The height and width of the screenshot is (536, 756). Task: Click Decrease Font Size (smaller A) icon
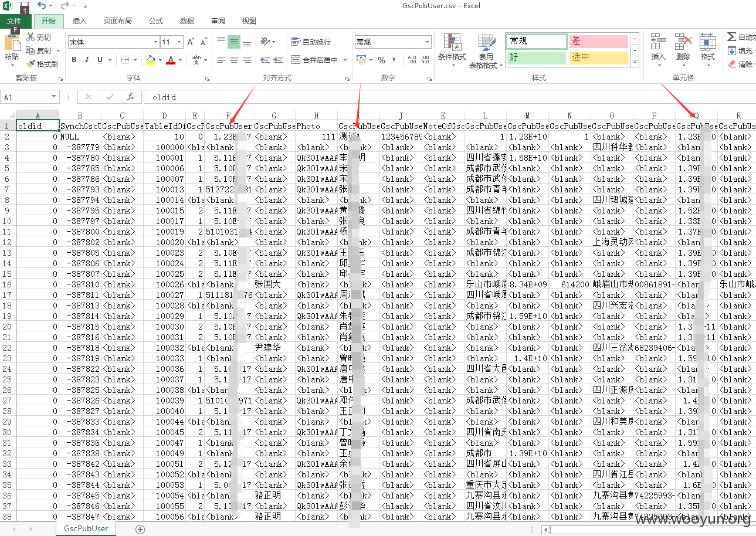[204, 42]
